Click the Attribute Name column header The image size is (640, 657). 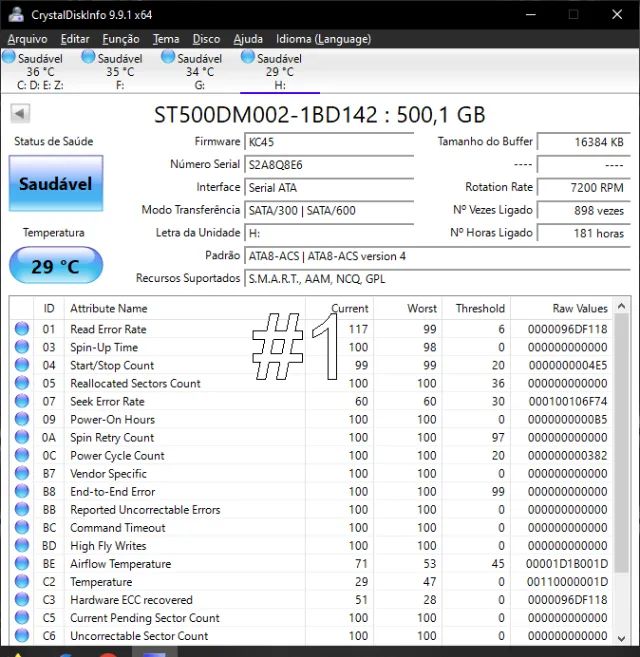point(185,308)
